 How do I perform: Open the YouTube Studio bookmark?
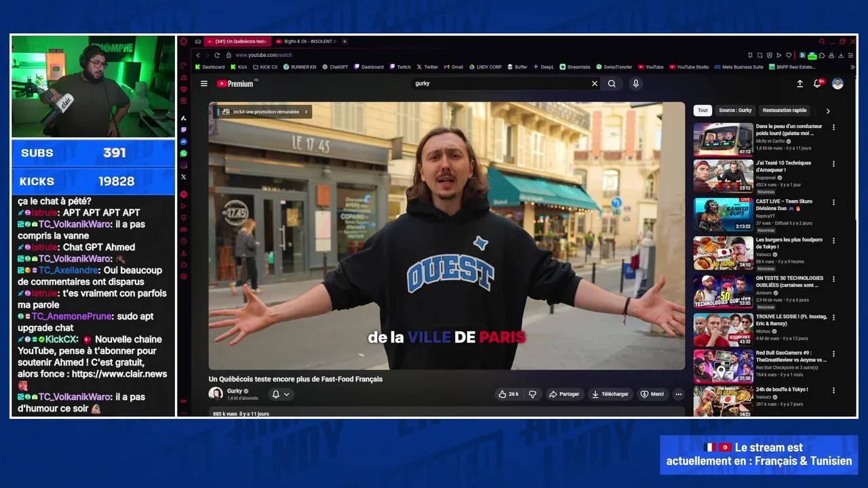pos(689,67)
